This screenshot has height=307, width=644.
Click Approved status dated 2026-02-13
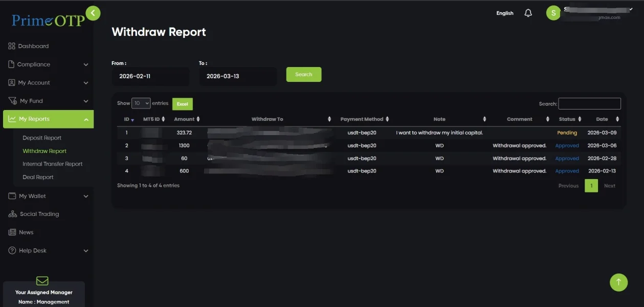tap(567, 171)
